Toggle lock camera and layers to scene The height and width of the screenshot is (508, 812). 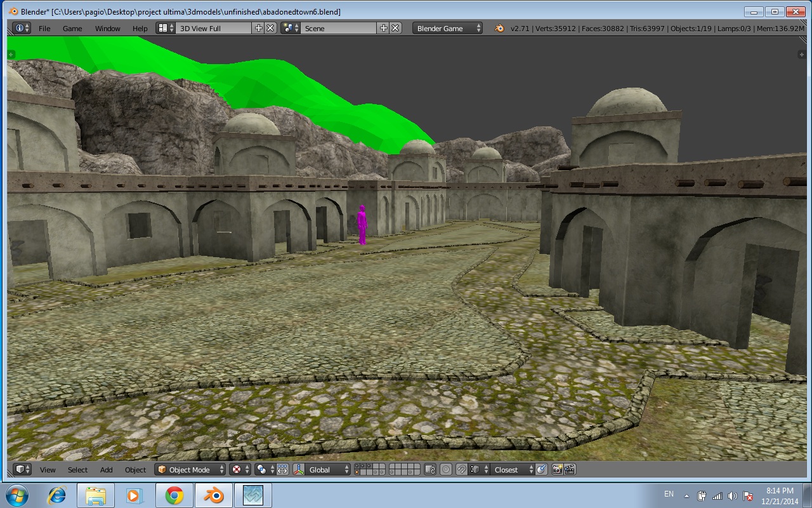coord(429,469)
